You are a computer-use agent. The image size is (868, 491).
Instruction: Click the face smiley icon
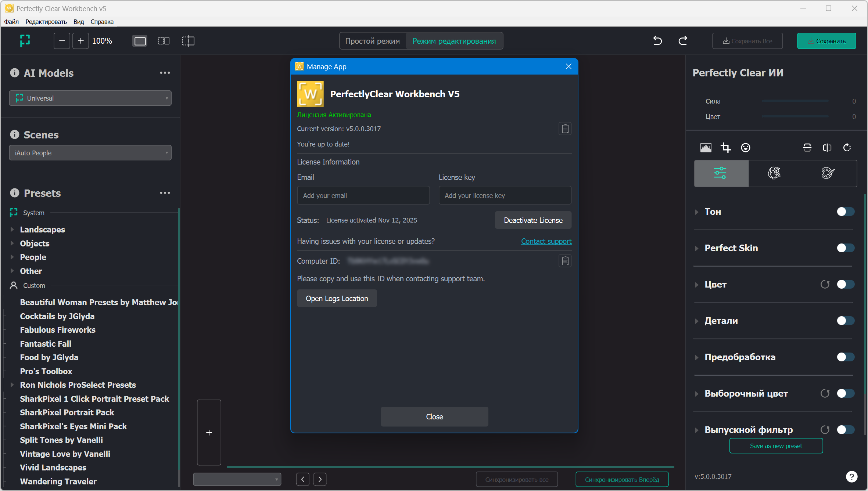745,148
